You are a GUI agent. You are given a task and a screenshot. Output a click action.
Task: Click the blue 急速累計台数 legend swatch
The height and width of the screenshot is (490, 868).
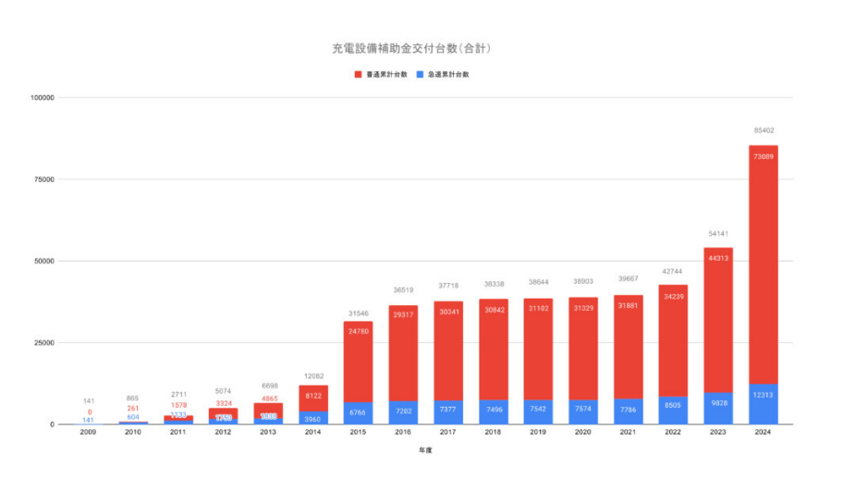point(421,74)
